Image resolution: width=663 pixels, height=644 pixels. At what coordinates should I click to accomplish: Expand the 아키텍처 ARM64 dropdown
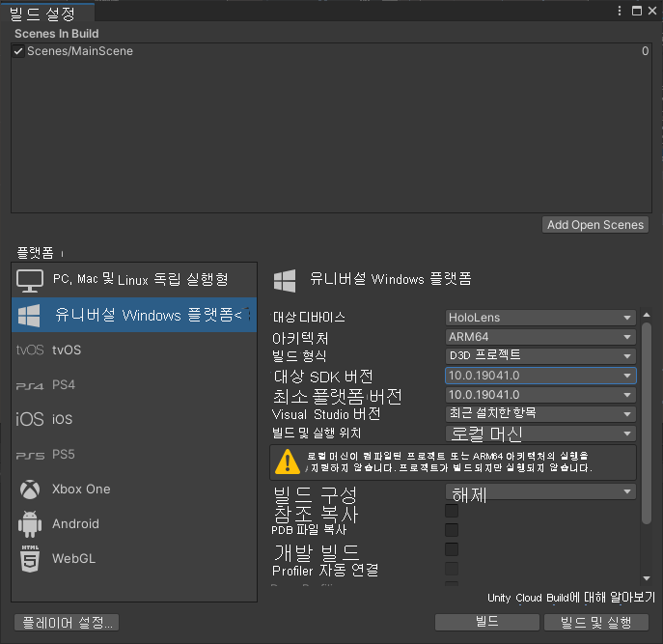tap(540, 337)
